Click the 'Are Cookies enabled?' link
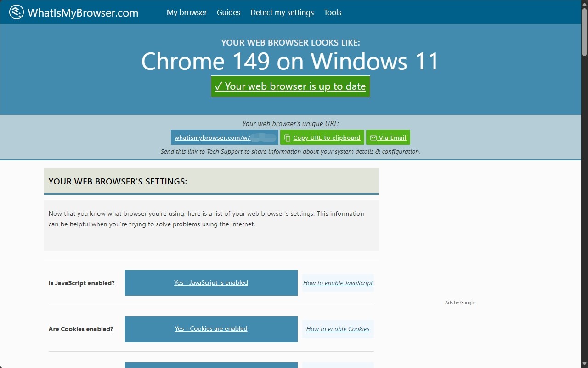This screenshot has height=368, width=588. 81,329
